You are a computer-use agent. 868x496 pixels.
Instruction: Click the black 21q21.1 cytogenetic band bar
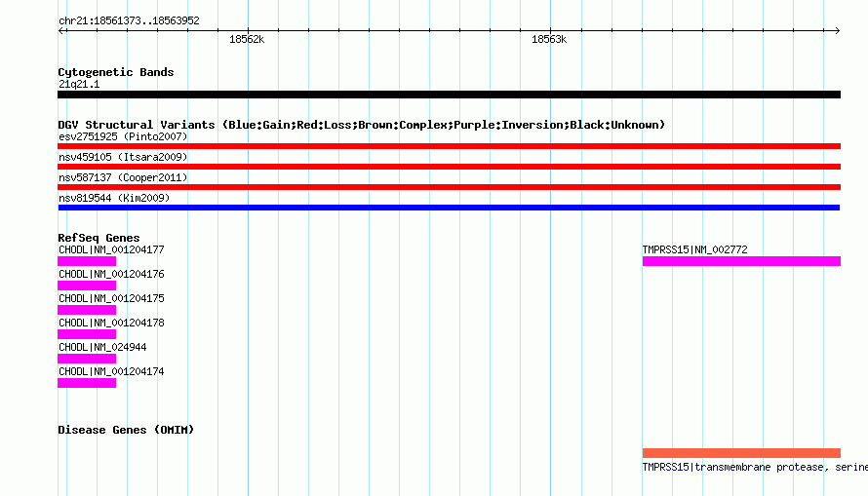click(449, 95)
